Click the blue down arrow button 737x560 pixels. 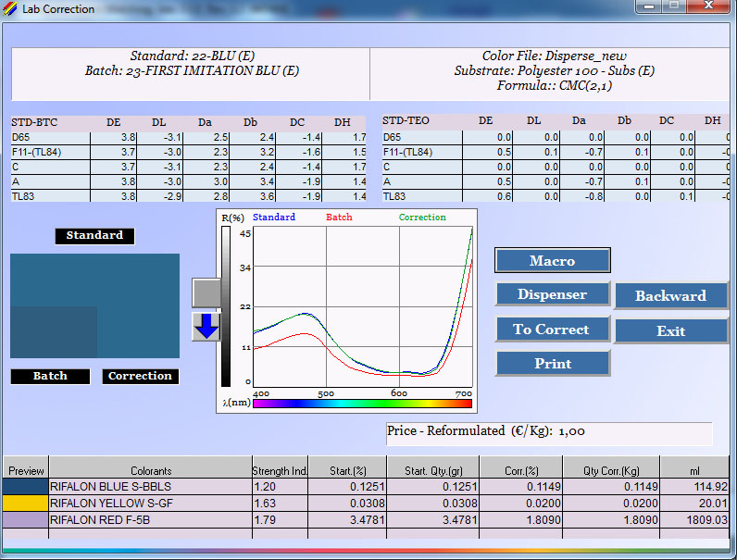[x=206, y=327]
